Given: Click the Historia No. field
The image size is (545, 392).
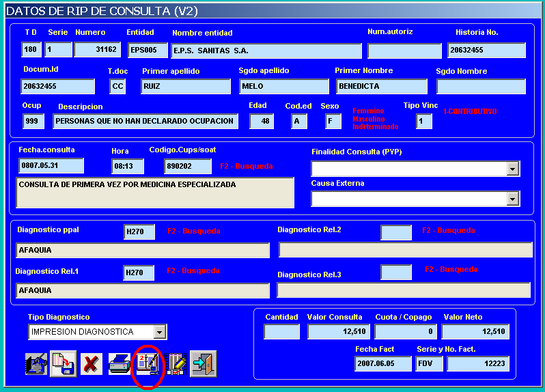Looking at the screenshot, I should [x=486, y=50].
